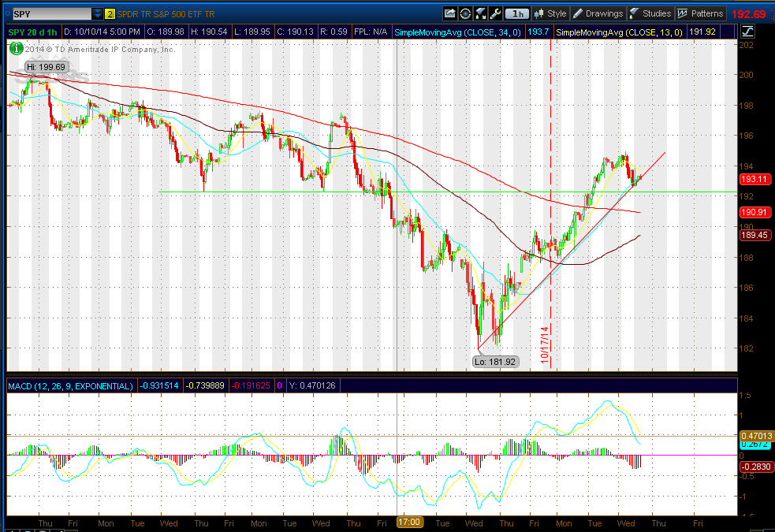Click the Hi: 199.69 price bubble
Viewport: 775px width, 532px height.
click(x=46, y=67)
